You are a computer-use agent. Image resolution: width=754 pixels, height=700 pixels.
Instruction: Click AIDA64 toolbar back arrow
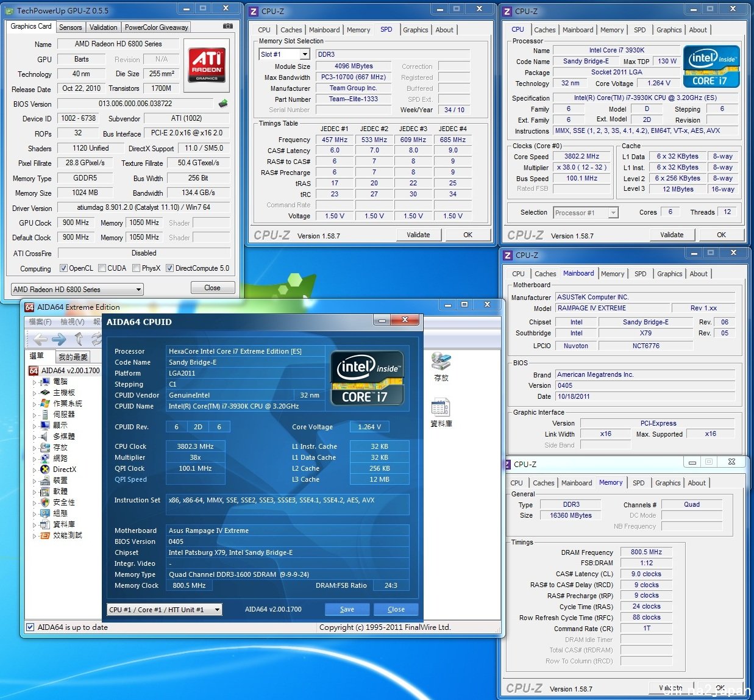tap(40, 339)
